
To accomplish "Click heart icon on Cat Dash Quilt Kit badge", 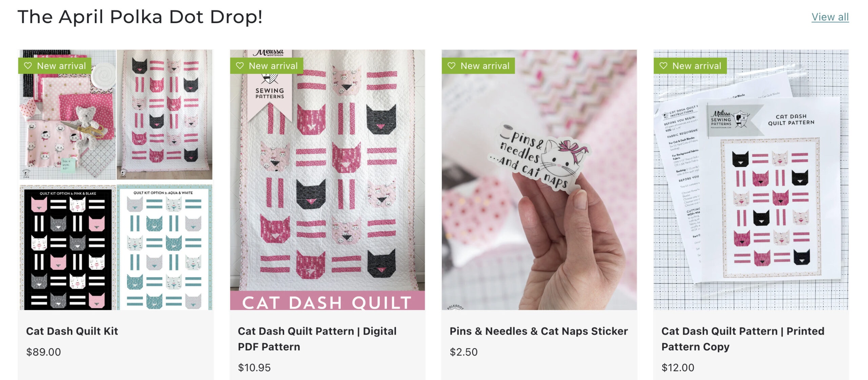I will coord(28,65).
